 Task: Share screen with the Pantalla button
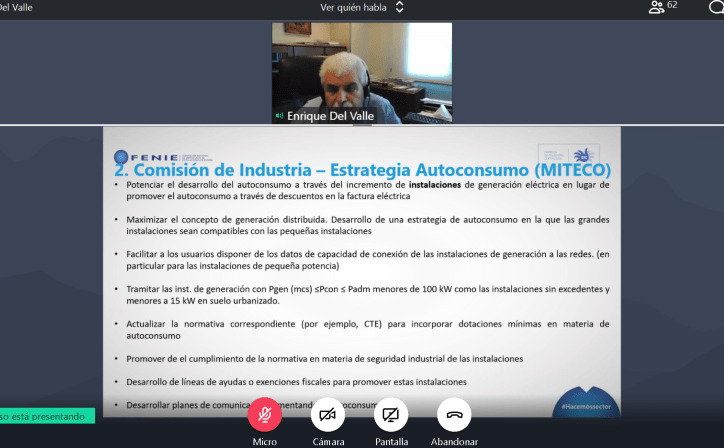coord(391,414)
